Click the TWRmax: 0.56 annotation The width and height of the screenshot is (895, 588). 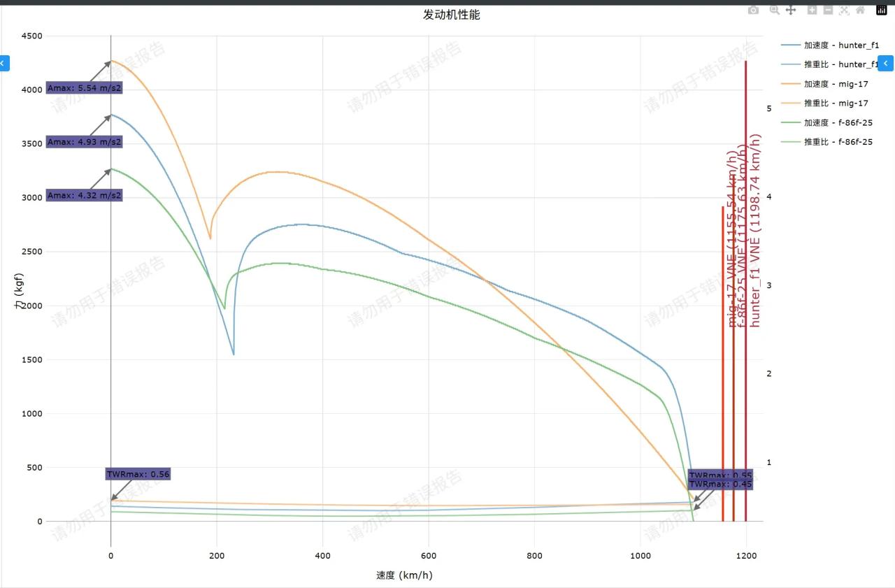pyautogui.click(x=138, y=474)
